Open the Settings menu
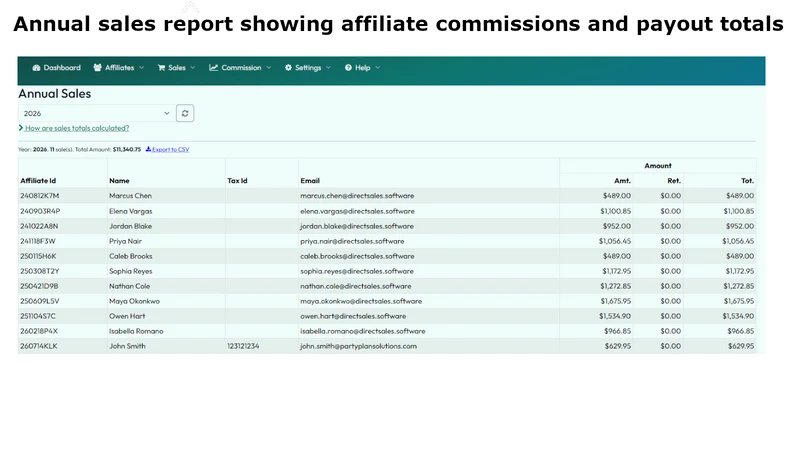This screenshot has height=450, width=800. pyautogui.click(x=308, y=68)
